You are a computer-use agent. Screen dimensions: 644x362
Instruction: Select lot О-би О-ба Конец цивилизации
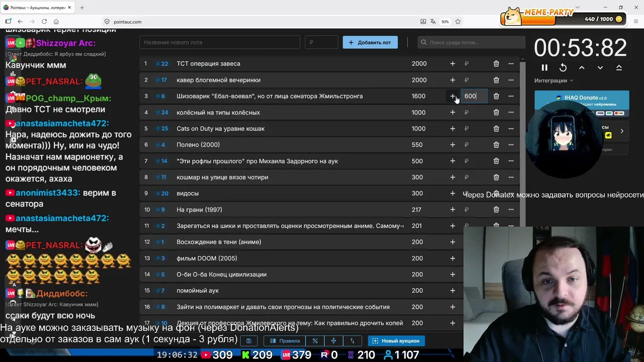point(221,275)
